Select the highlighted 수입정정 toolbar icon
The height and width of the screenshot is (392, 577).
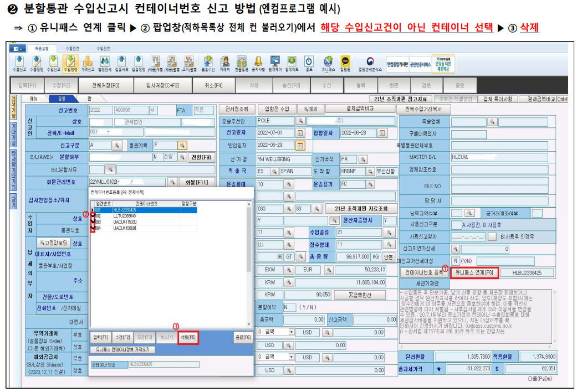(70, 63)
